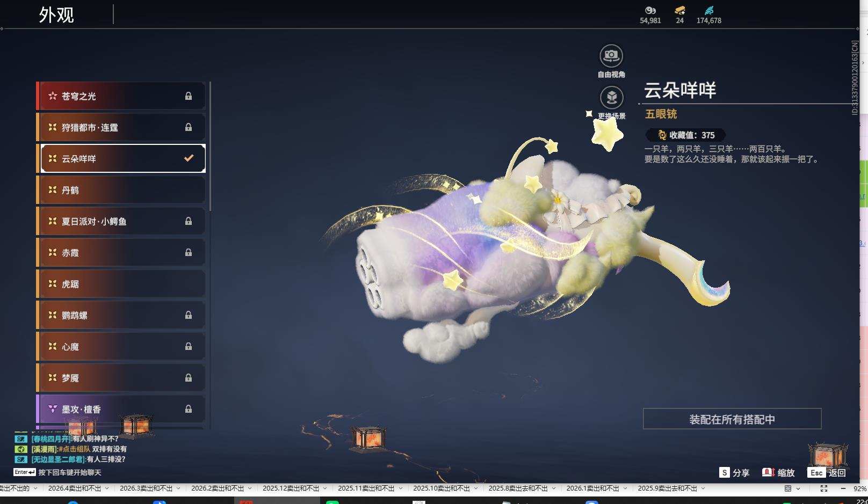Open the 2025.11卖出和不出 sheet tab
This screenshot has width=868, height=504.
(366, 488)
